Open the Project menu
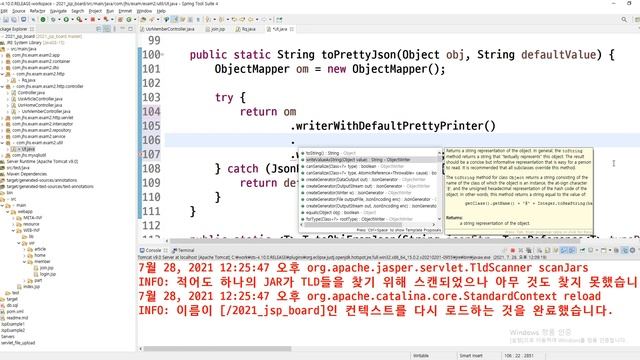This screenshot has height=360, width=640. (x=95, y=11)
